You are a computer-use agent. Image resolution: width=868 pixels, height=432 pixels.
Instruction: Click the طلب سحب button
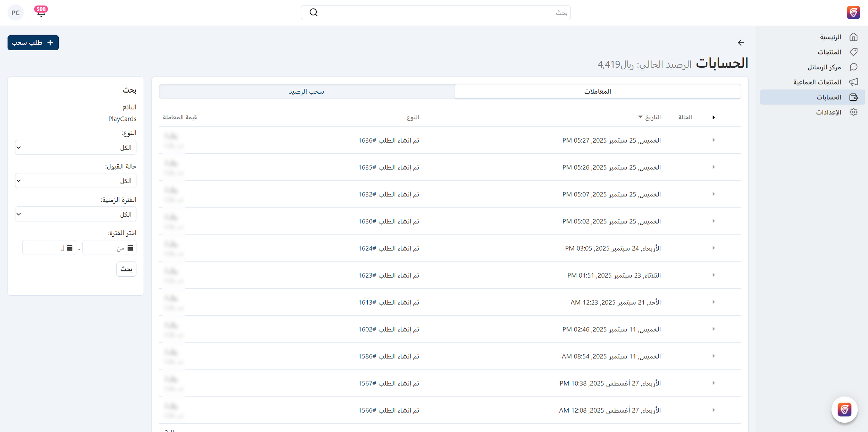[33, 43]
